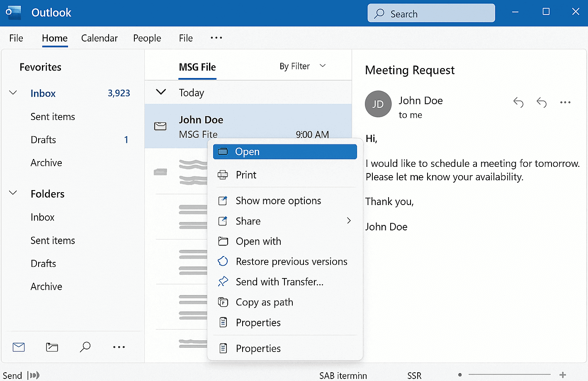Choose Copy as path entry

point(285,302)
